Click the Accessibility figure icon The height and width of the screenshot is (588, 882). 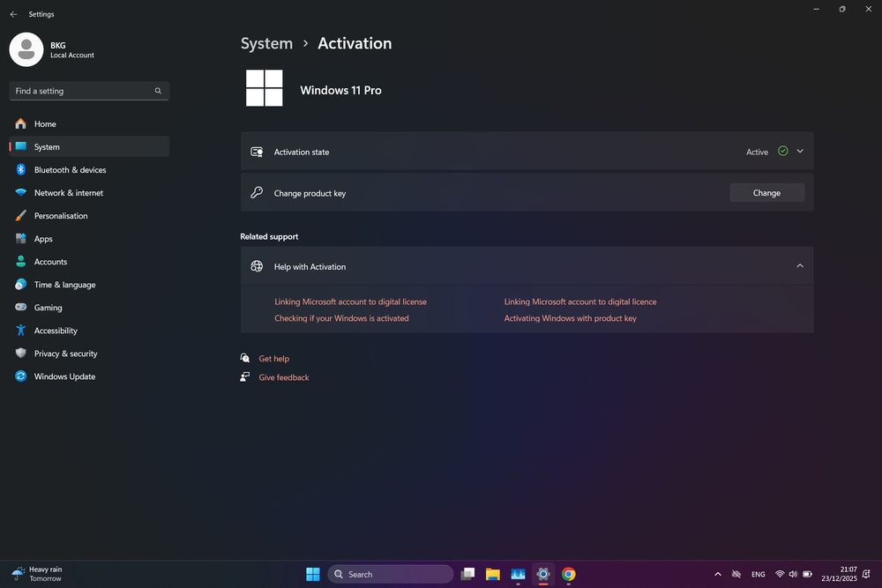tap(21, 331)
